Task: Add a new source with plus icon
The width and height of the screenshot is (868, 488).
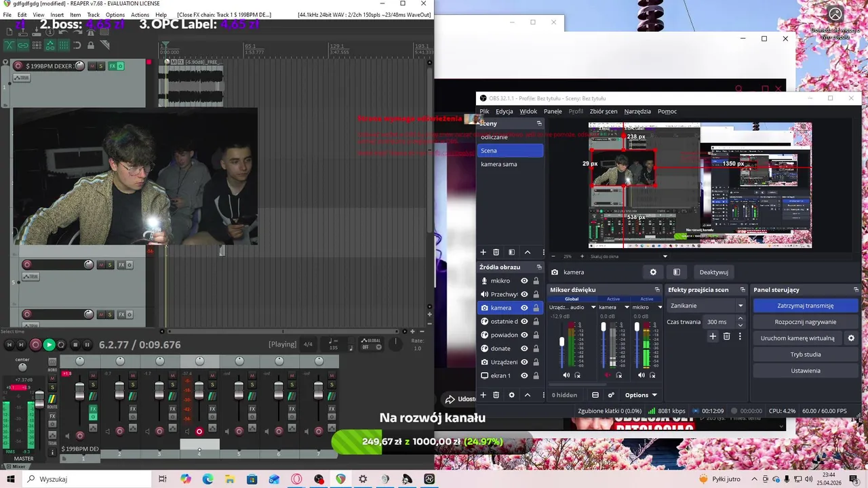Action: (483, 395)
